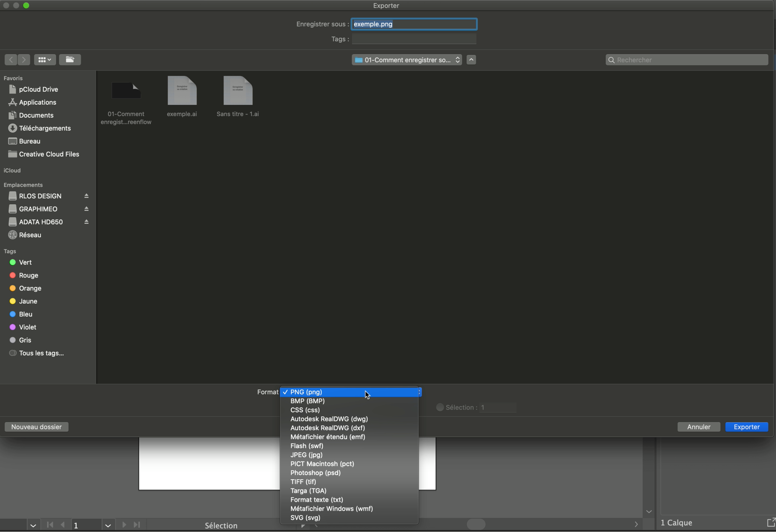Viewport: 776px width, 532px height.
Task: Eject the GRAPHIMEO drive
Action: tap(86, 209)
